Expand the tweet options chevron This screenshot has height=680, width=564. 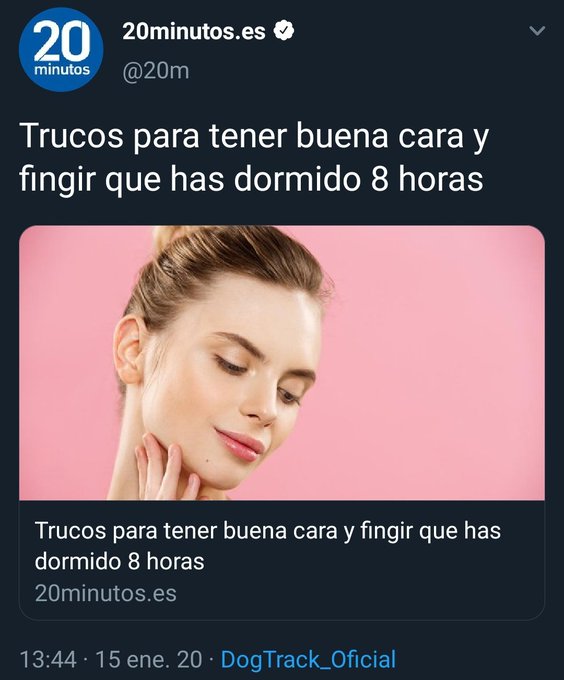(537, 31)
